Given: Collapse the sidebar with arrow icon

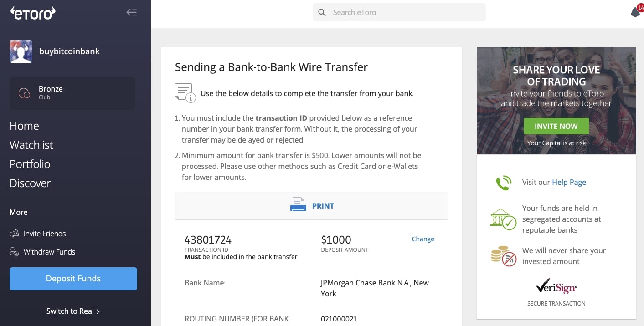Looking at the screenshot, I should tap(131, 13).
